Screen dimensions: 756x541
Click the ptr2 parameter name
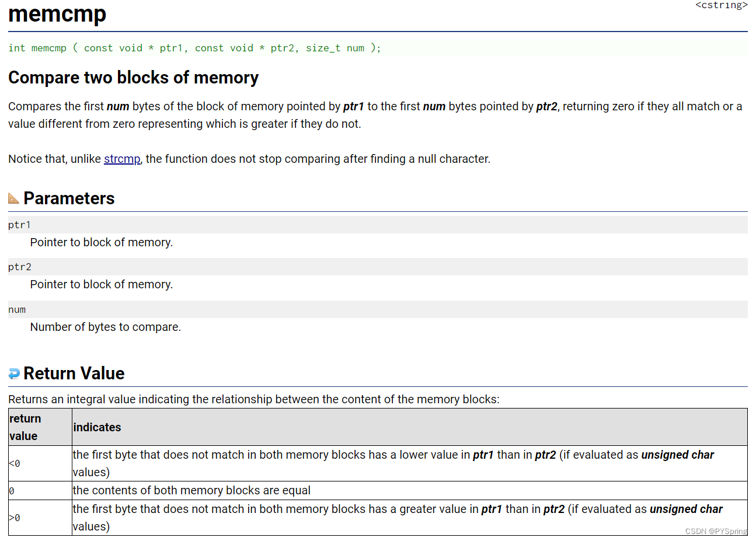(20, 267)
